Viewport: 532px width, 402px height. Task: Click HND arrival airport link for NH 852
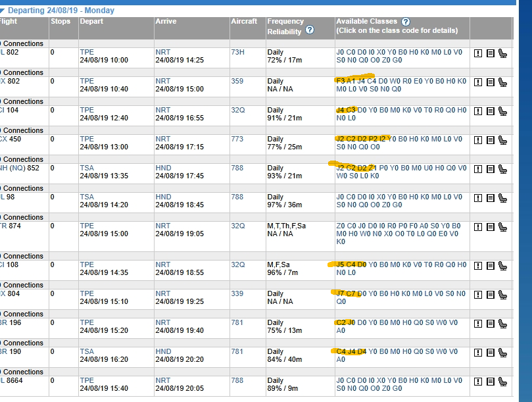pyautogui.click(x=163, y=168)
